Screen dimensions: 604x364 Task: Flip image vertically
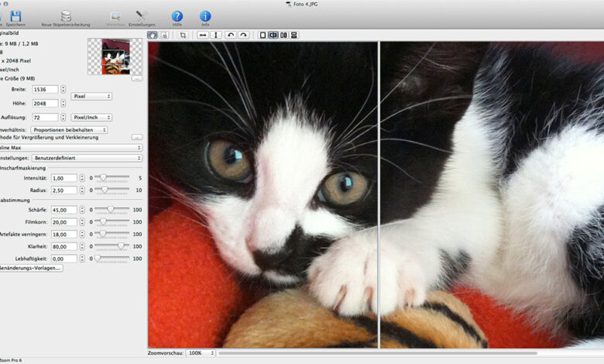pos(216,35)
